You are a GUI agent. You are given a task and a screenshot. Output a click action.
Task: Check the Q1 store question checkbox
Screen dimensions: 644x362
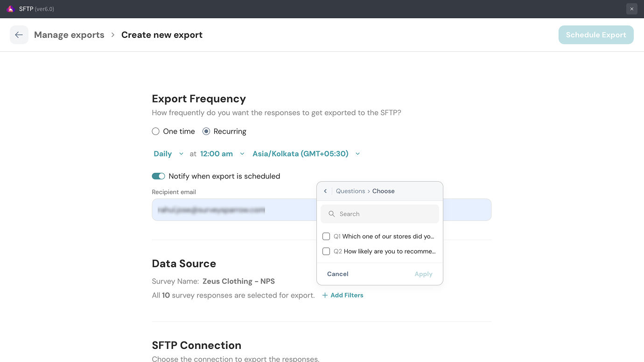point(326,236)
